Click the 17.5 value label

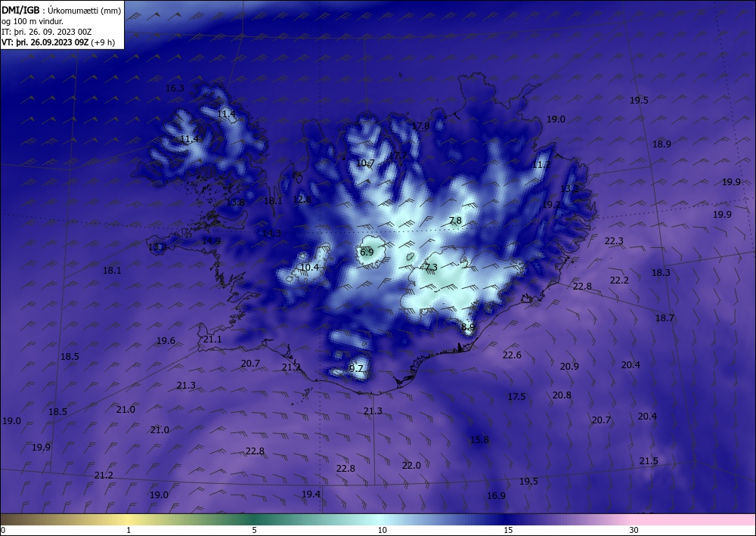tap(516, 397)
